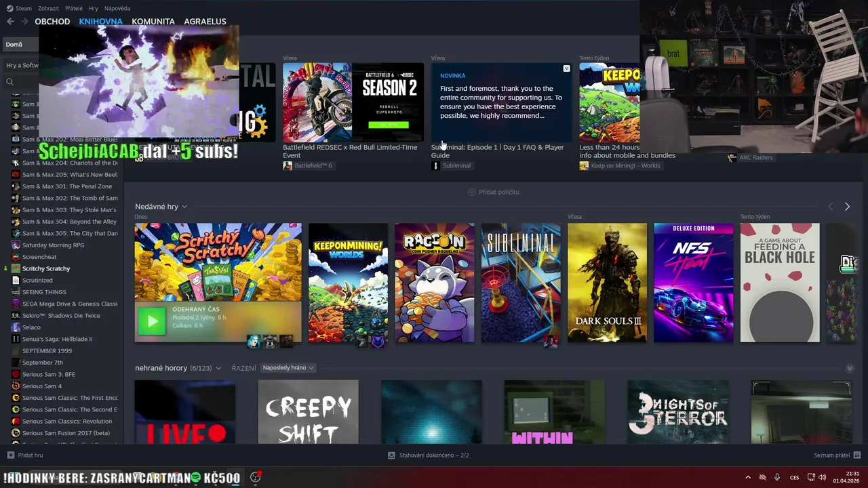Open the Přátelé menu
868x488 pixels.
point(74,8)
